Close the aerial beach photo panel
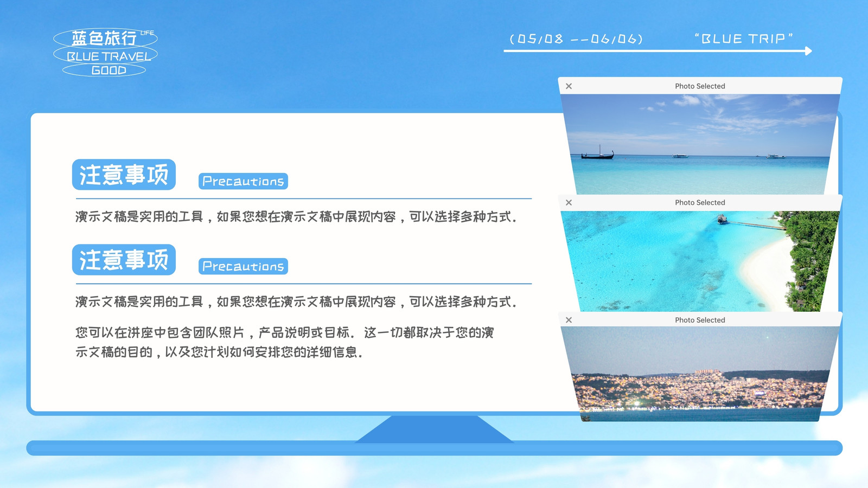The width and height of the screenshot is (868, 488). [x=569, y=203]
